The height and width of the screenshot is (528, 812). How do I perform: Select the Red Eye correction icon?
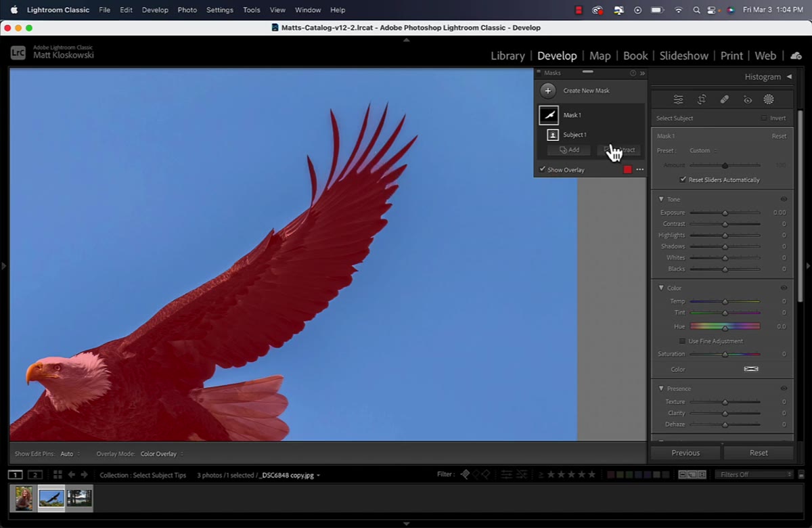point(748,100)
